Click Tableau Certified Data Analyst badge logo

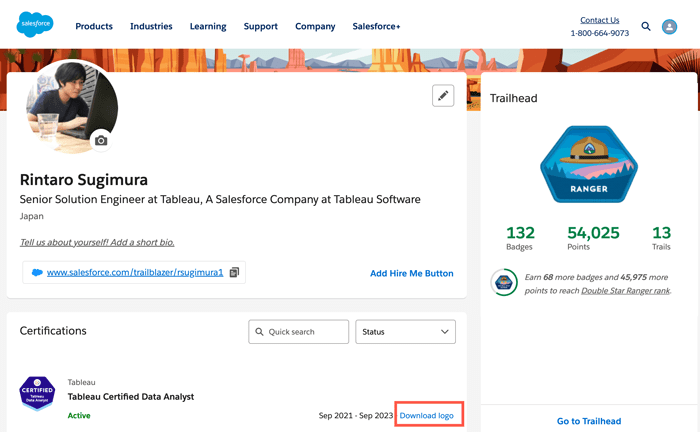pos(38,394)
